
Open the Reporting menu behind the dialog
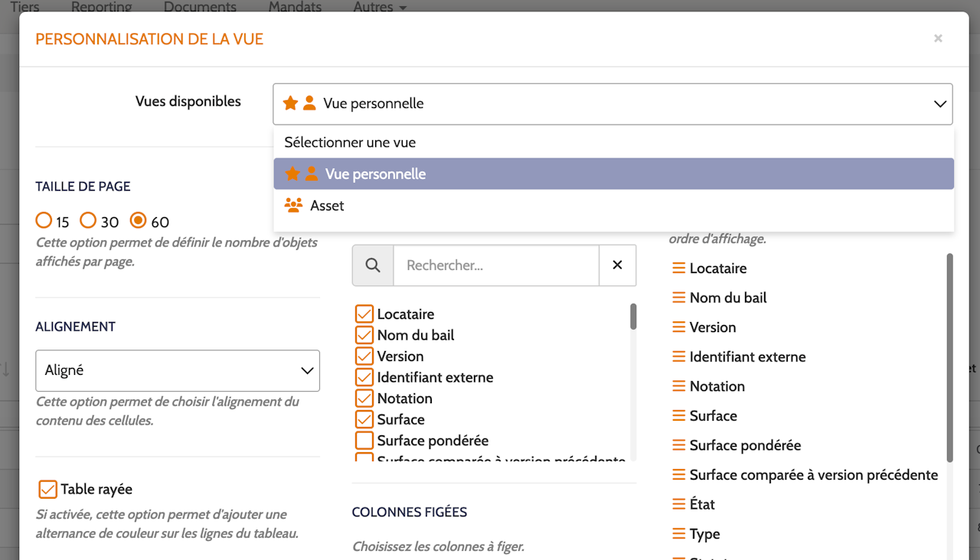pos(101,7)
